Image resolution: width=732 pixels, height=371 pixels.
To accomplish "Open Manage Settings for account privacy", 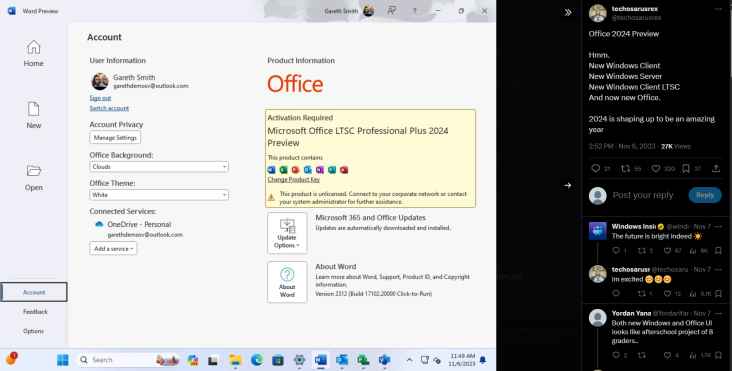I will (x=115, y=138).
